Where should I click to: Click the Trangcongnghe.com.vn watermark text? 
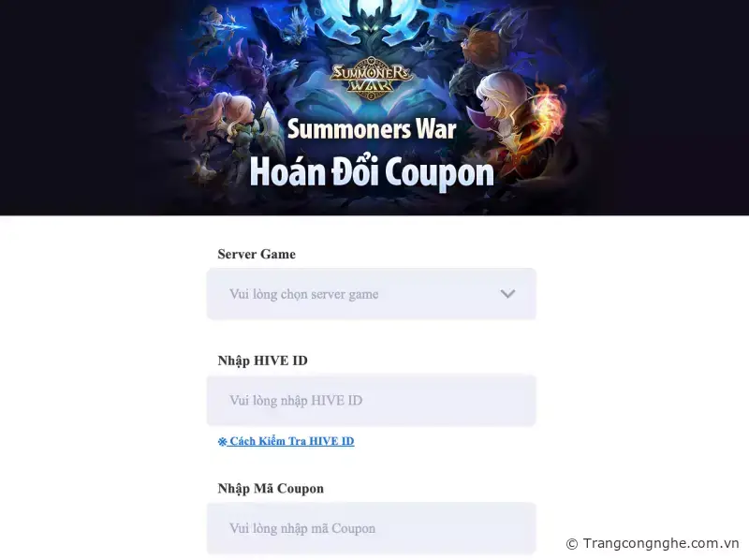pyautogui.click(x=661, y=543)
